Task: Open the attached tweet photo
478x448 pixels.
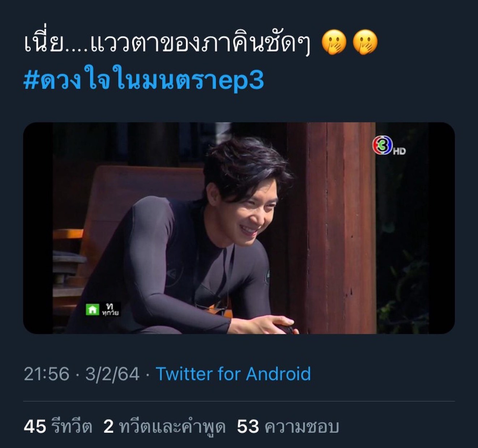Action: 239,228
